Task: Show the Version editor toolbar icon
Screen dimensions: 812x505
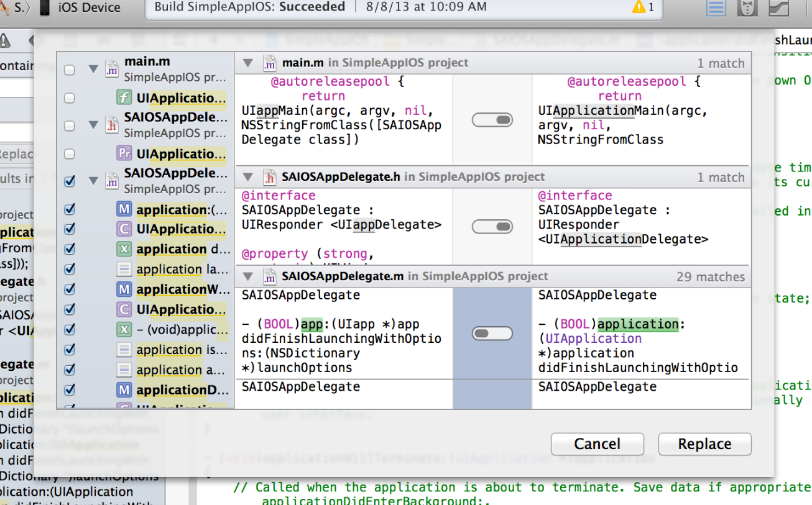Action: click(x=778, y=8)
